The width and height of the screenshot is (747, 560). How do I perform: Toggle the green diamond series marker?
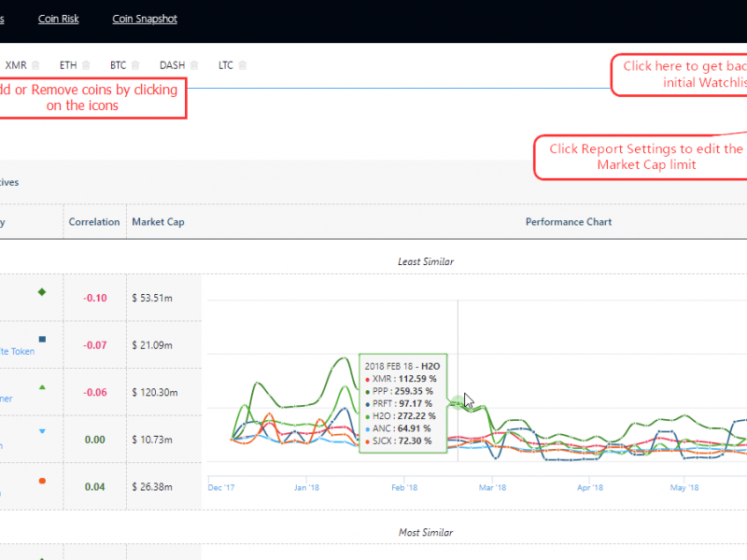pos(41,292)
